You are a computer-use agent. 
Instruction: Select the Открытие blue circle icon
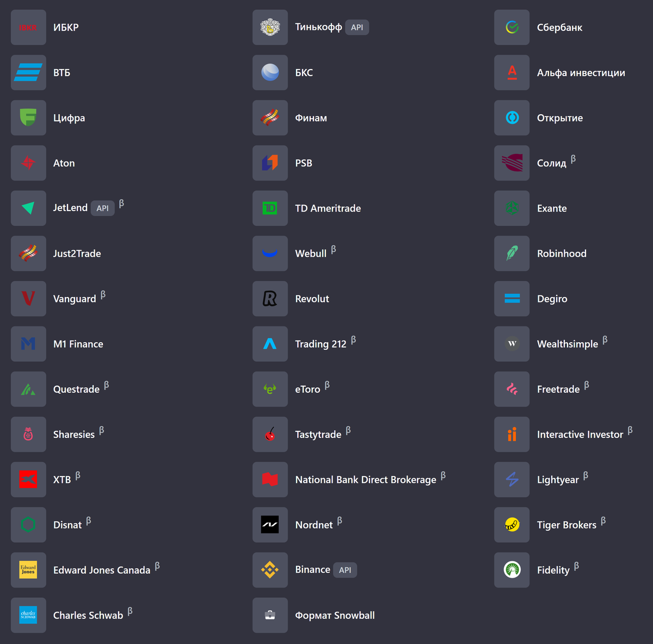tap(512, 117)
